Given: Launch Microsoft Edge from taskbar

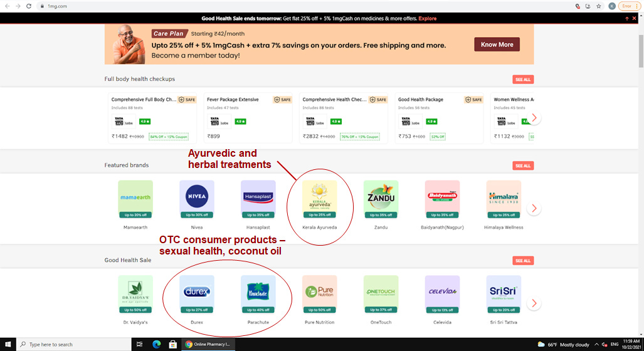Looking at the screenshot, I should [x=157, y=345].
